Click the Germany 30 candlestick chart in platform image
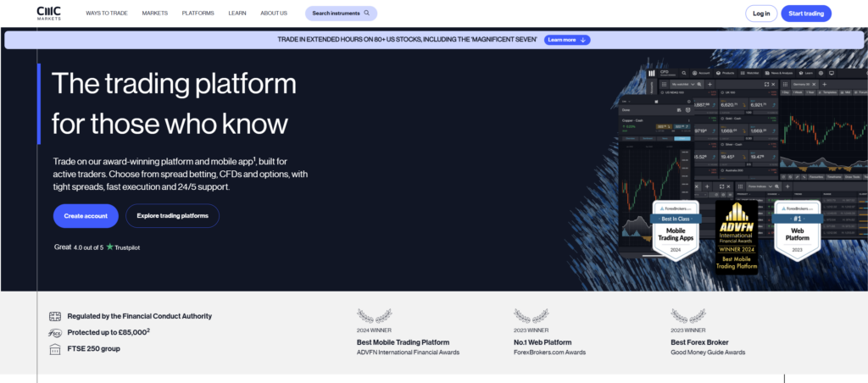The height and width of the screenshot is (383, 868). (x=824, y=136)
